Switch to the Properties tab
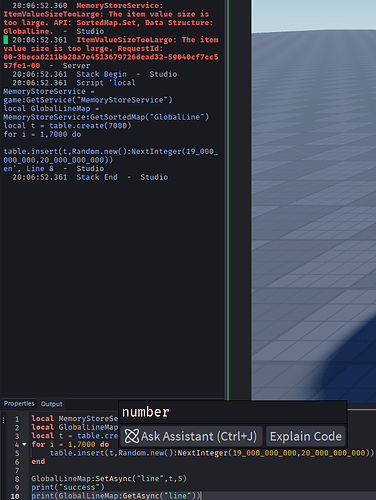Image resolution: width=376 pixels, height=500 pixels. 19,404
